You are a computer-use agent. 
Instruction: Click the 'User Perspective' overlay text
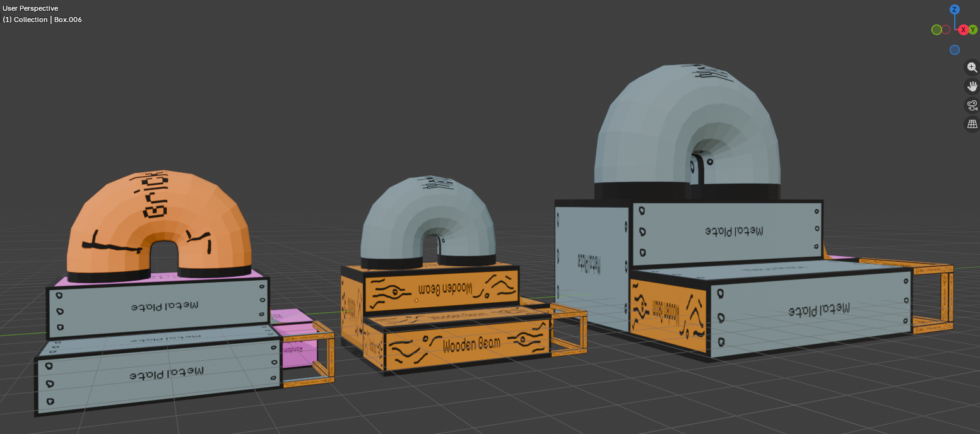click(x=30, y=8)
